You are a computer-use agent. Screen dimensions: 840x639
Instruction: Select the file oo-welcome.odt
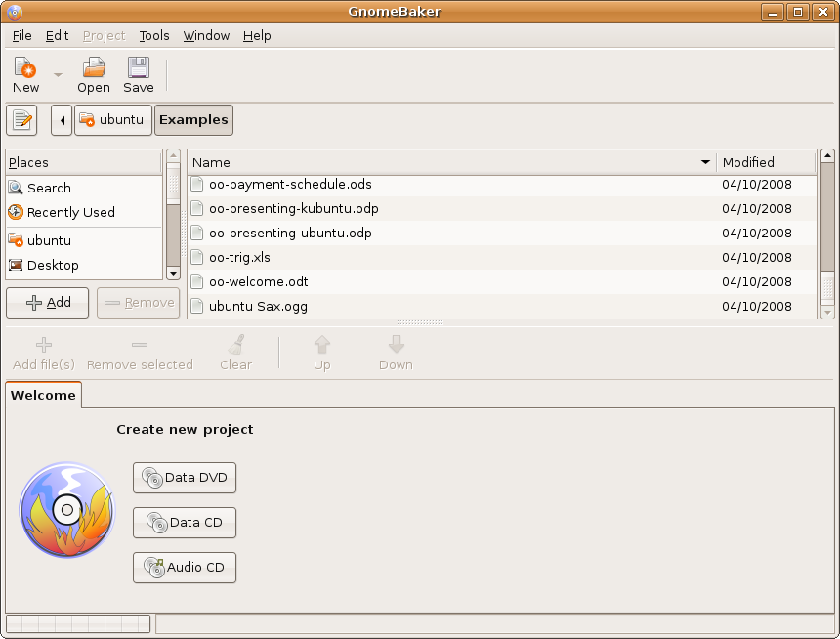pos(259,281)
